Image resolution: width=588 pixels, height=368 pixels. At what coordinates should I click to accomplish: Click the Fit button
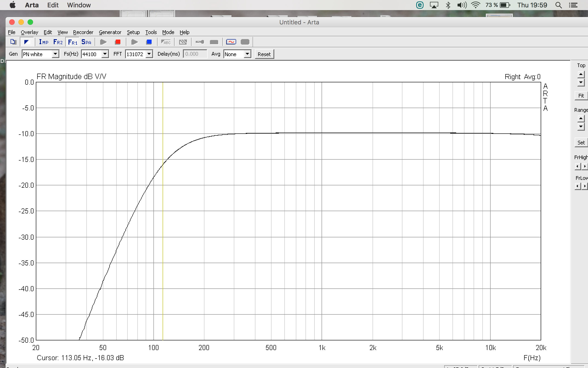tap(581, 96)
